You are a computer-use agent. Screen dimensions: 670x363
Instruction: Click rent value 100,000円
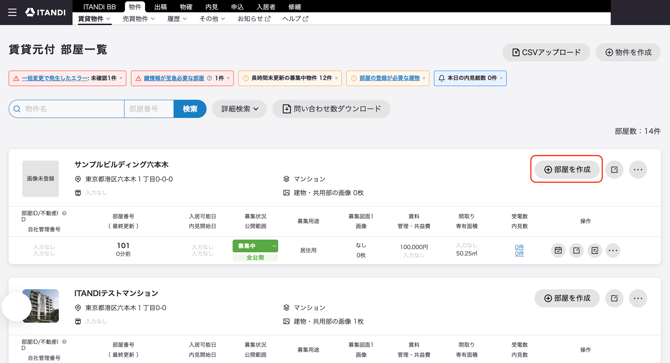tap(414, 247)
